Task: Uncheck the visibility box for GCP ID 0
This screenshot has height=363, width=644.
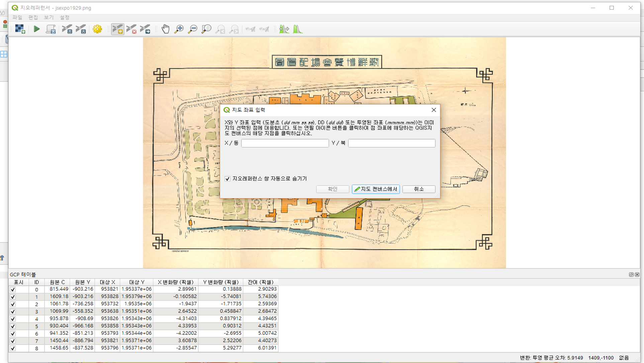Action: (13, 289)
